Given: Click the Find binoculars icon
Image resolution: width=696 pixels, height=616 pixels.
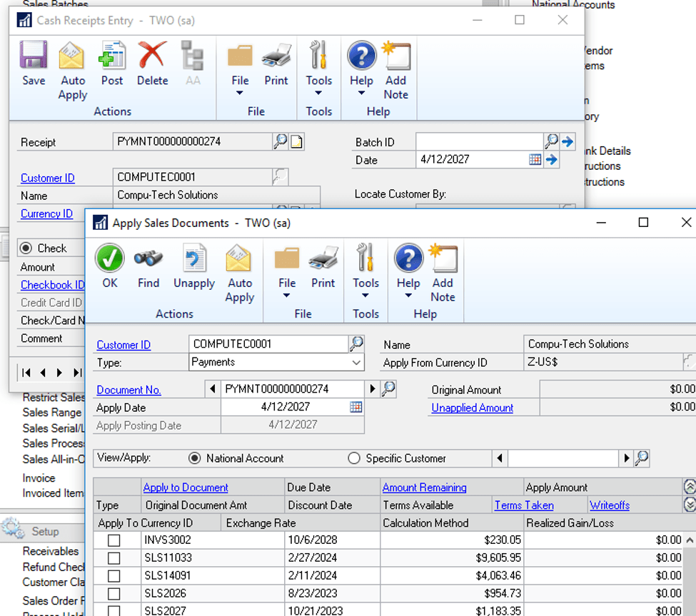Looking at the screenshot, I should click(x=148, y=259).
